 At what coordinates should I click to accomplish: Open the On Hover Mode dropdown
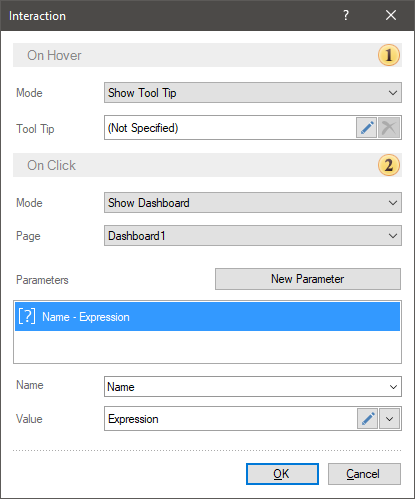[x=253, y=93]
